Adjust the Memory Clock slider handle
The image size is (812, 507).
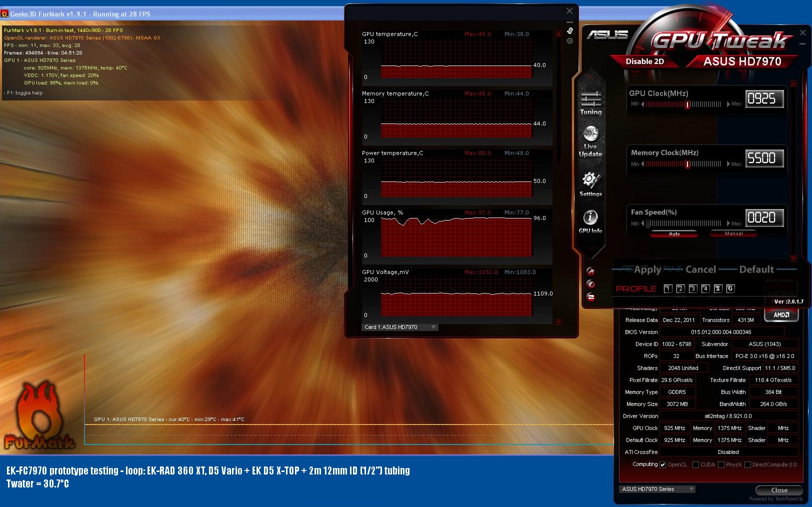click(x=687, y=164)
